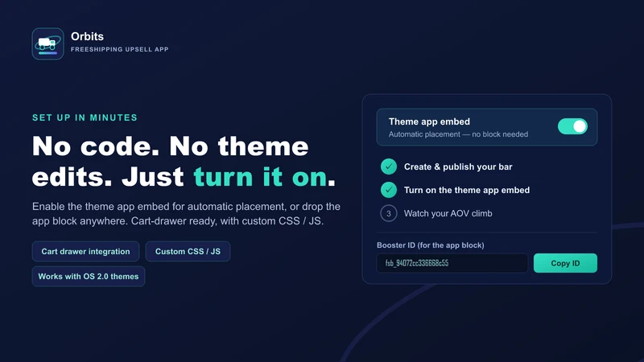
Task: Click 'Watch your AOV climb' step text
Action: click(448, 213)
